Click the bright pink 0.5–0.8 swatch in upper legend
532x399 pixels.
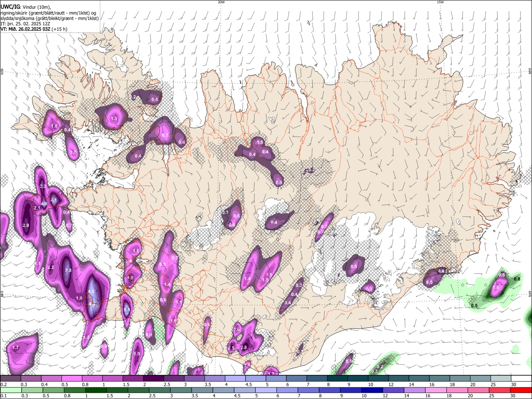tap(71, 379)
